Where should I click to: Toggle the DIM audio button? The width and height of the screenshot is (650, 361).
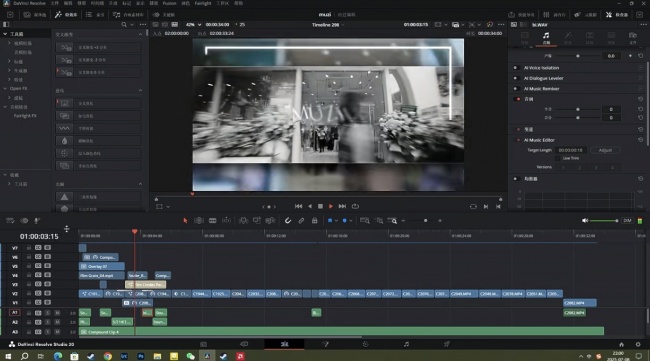pos(627,220)
